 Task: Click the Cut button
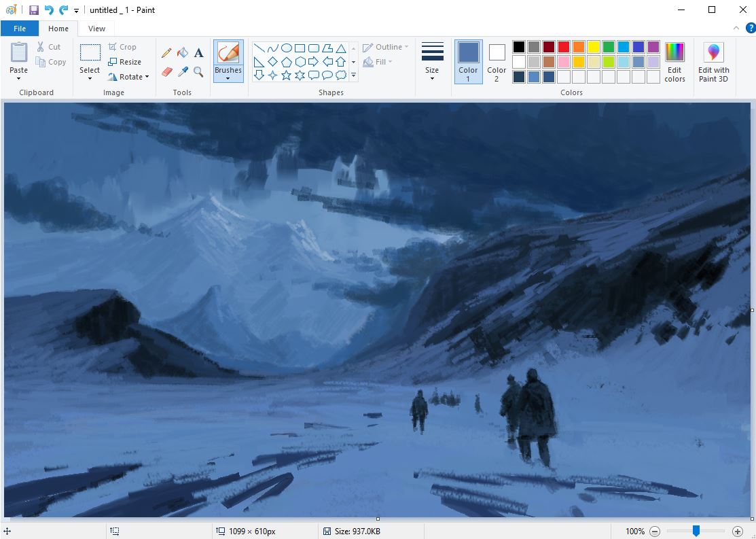[49, 47]
